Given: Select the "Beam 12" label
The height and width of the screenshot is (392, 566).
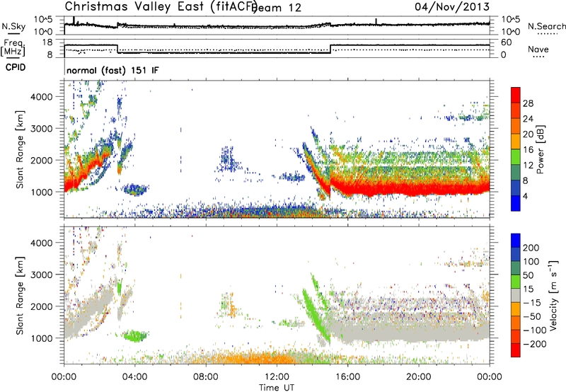Looking at the screenshot, I should point(276,8).
